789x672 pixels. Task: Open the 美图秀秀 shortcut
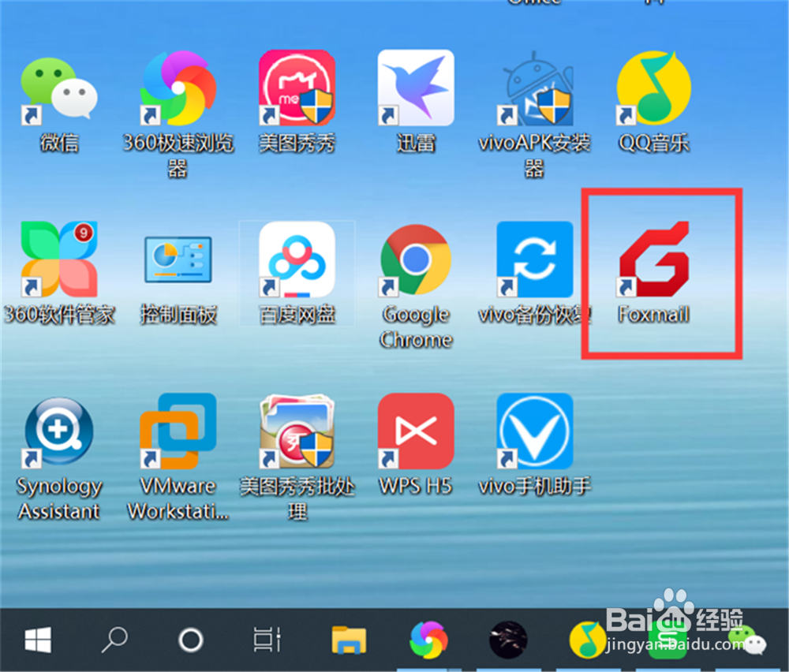click(x=297, y=88)
